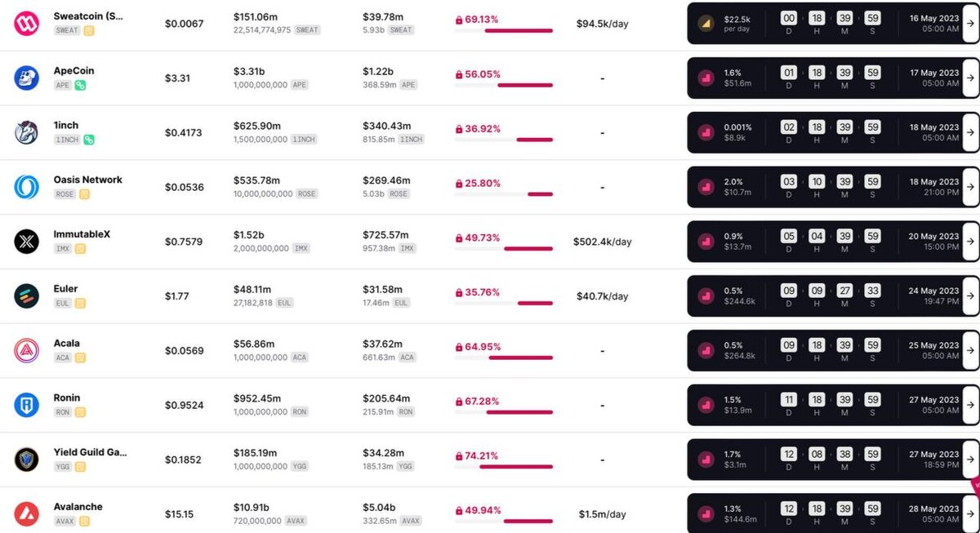Screen dimensions: 980x533
Task: Click the Ronin shield logo
Action: (x=27, y=405)
